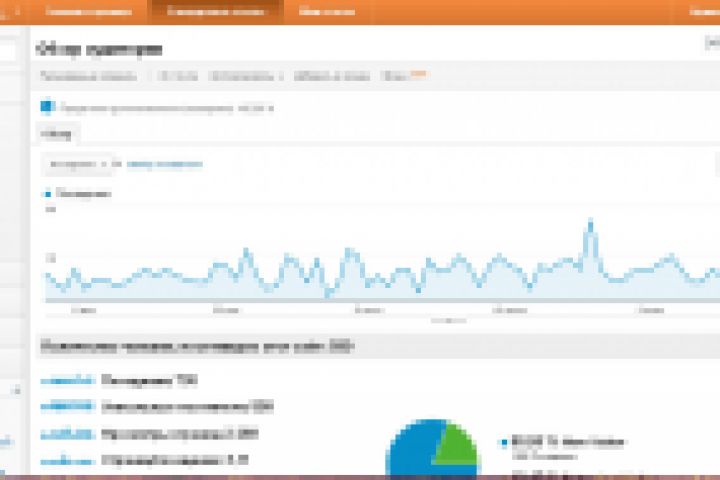Click the toolbar item with orange BETA label
The image size is (720, 480).
(404, 75)
